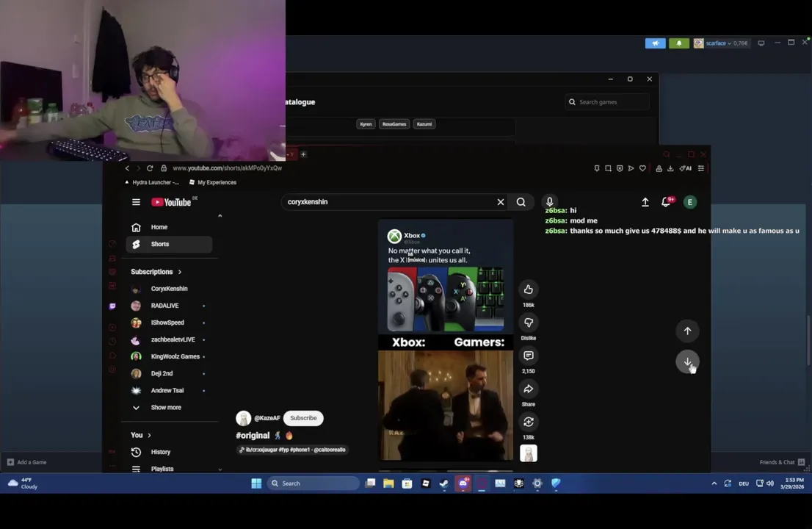
Task: Expand the You section
Action: (x=141, y=435)
